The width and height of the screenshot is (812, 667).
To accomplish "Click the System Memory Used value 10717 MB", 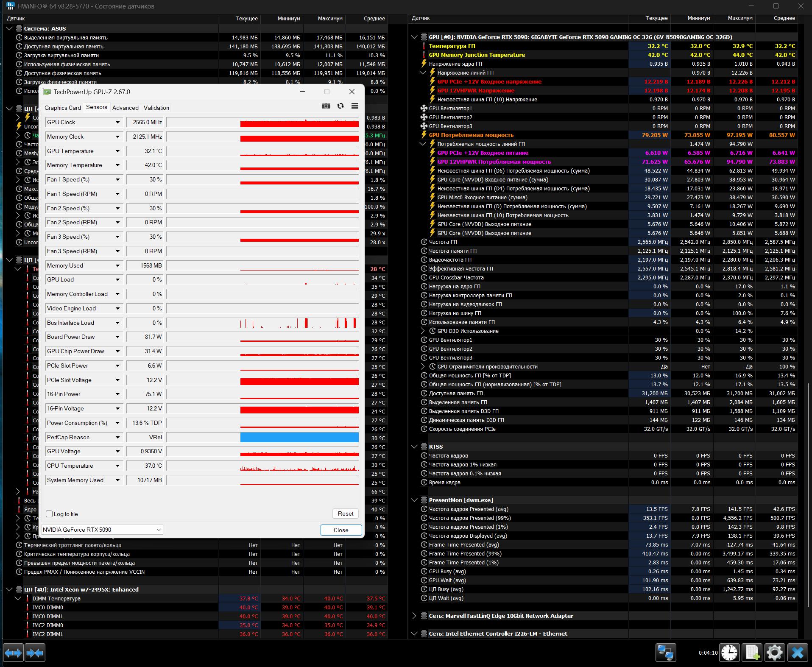I will [145, 480].
